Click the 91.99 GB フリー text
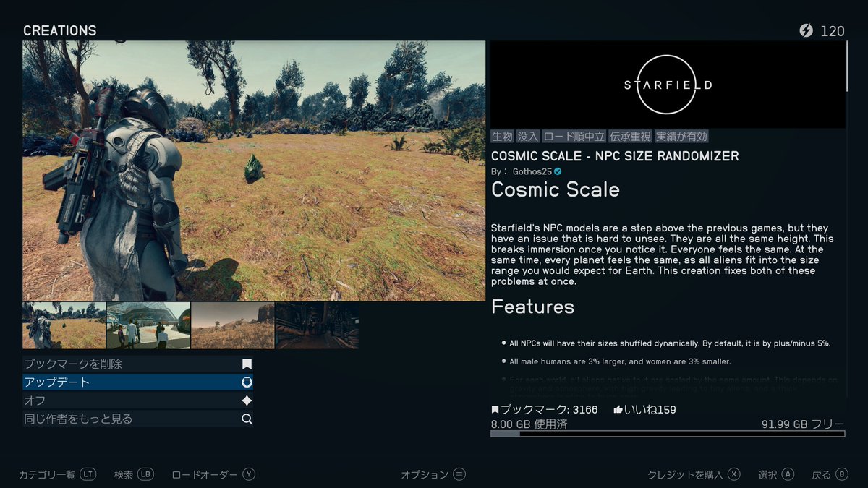The height and width of the screenshot is (488, 868). [803, 424]
